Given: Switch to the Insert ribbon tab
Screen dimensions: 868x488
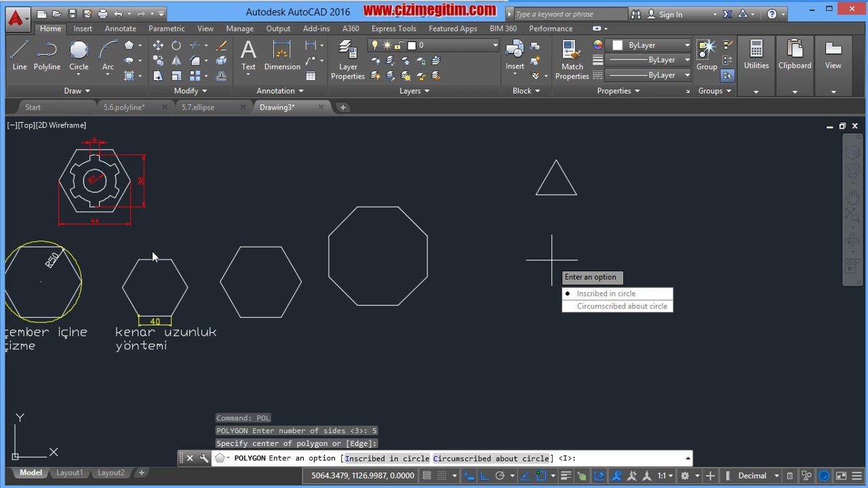Looking at the screenshot, I should (x=83, y=28).
